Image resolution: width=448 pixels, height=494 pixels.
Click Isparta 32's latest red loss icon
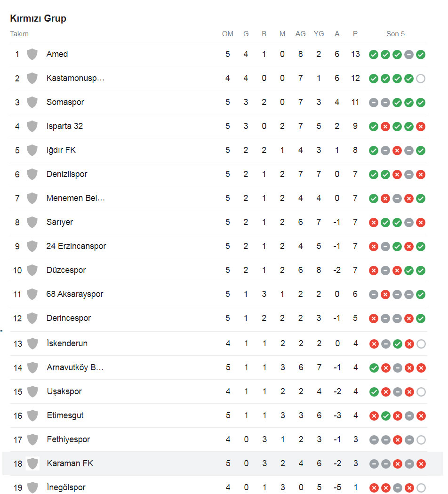point(421,127)
